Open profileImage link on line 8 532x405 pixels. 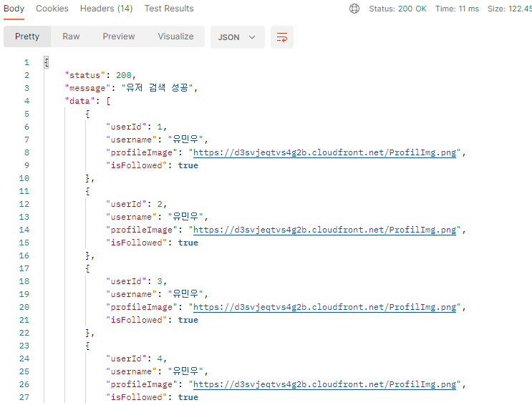coord(324,152)
